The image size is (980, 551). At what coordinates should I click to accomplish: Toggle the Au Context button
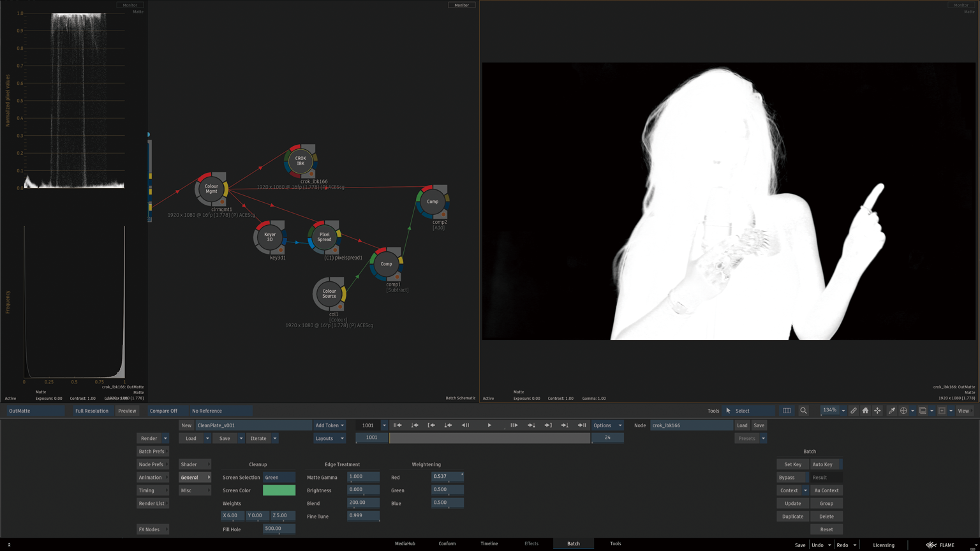point(826,490)
